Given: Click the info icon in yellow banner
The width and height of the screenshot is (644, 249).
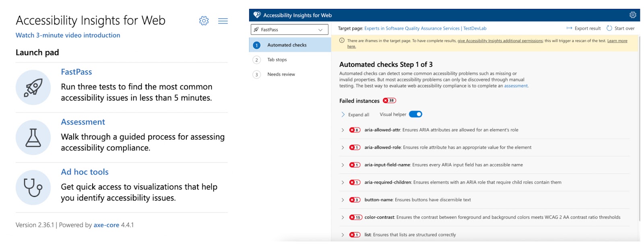Looking at the screenshot, I should click(x=342, y=40).
